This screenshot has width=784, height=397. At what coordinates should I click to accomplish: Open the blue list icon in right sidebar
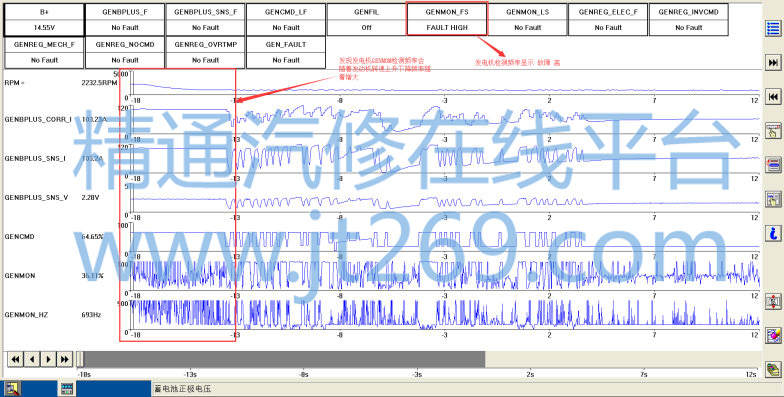[773, 28]
